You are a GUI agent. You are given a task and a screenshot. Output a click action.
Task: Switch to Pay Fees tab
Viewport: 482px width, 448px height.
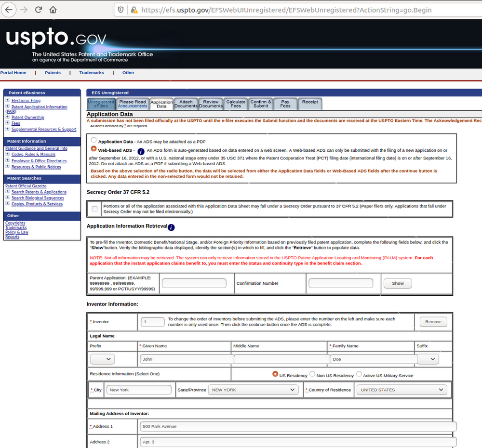285,104
